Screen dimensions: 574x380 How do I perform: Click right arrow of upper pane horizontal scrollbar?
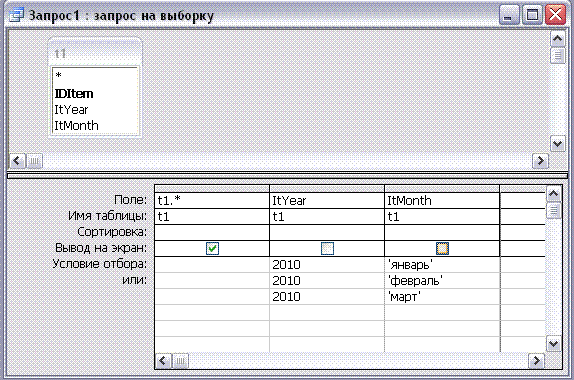coord(541,160)
